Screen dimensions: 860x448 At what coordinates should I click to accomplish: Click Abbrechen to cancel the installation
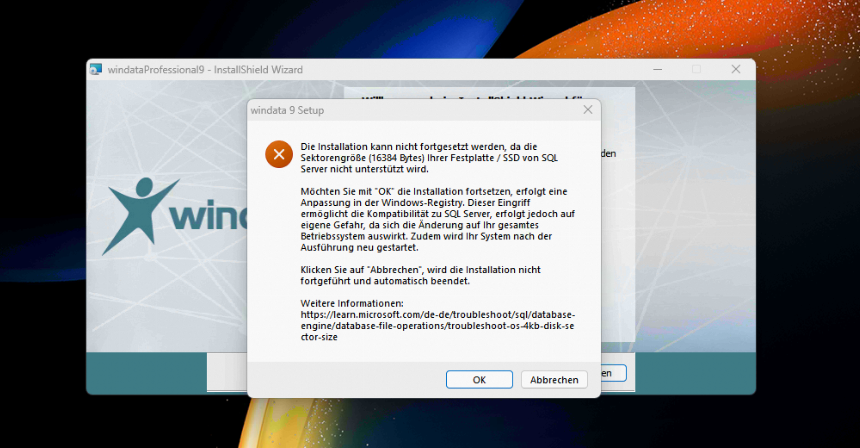tap(554, 379)
